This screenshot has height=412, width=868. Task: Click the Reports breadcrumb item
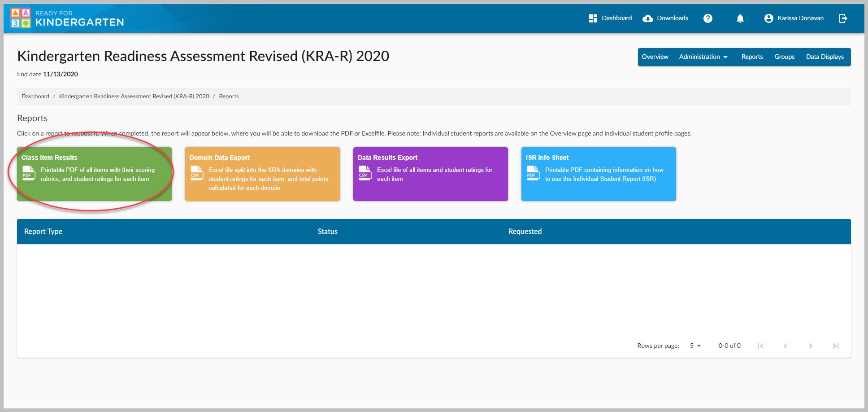[x=229, y=96]
